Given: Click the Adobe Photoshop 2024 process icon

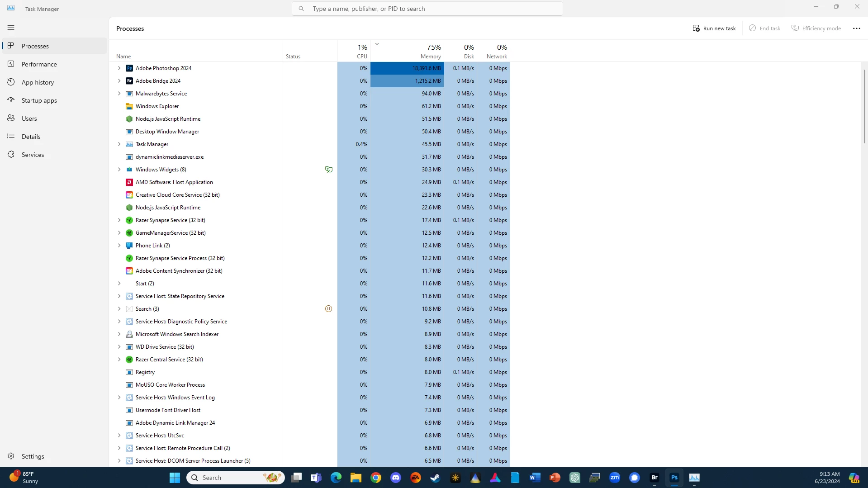Looking at the screenshot, I should click(x=129, y=68).
